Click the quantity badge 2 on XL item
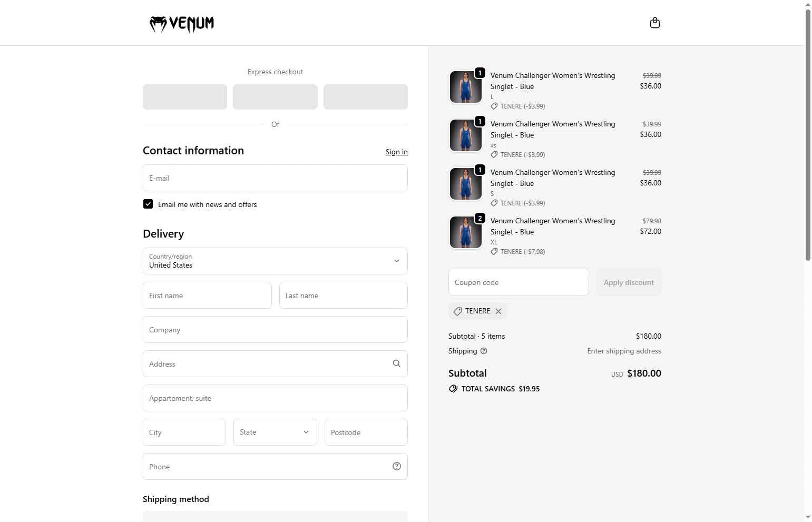 tap(480, 218)
